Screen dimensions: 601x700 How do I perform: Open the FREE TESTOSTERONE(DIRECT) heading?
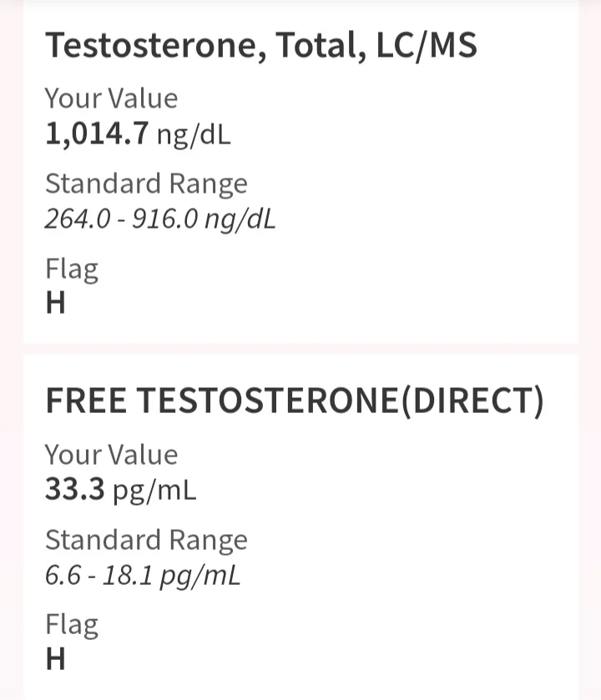click(x=295, y=400)
